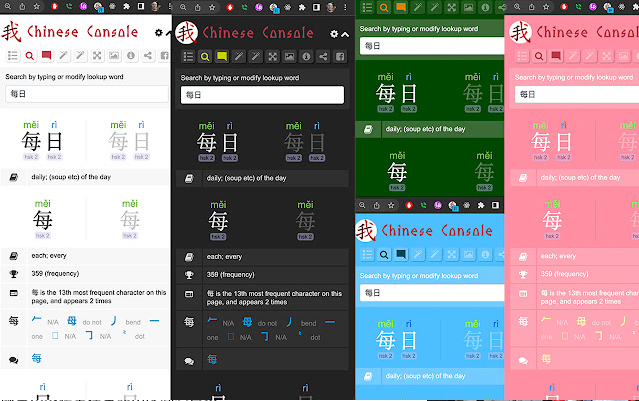This screenshot has width=639, height=401.
Task: Focus the lookup word field in green panel
Action: pos(432,46)
